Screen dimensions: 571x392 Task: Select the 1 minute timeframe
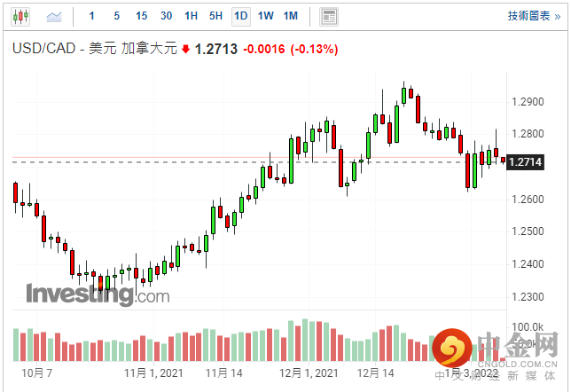click(92, 16)
